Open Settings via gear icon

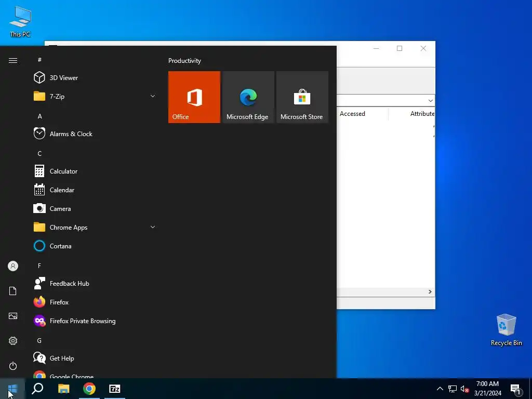[13, 341]
